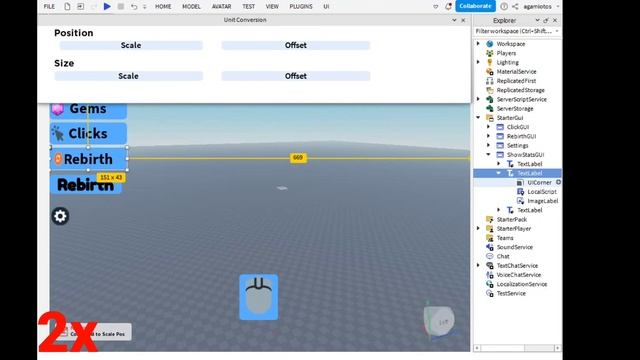Select the MaterialService icon

(489, 71)
